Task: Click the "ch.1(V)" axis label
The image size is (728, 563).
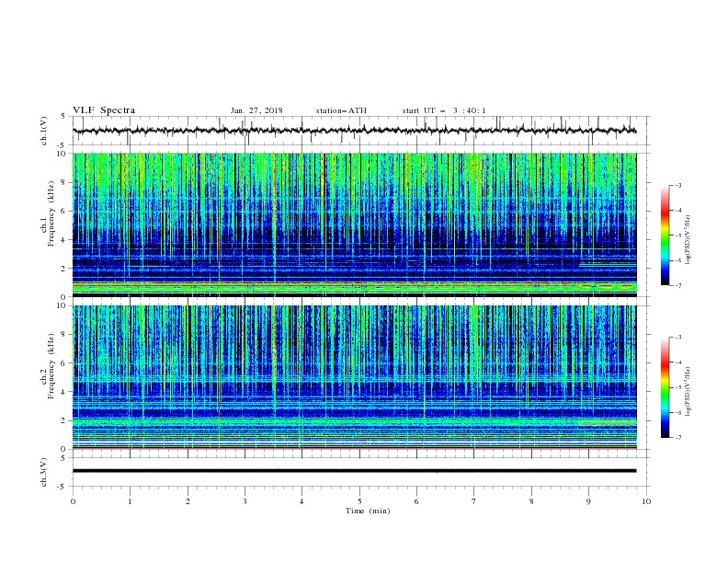Action: pos(44,131)
